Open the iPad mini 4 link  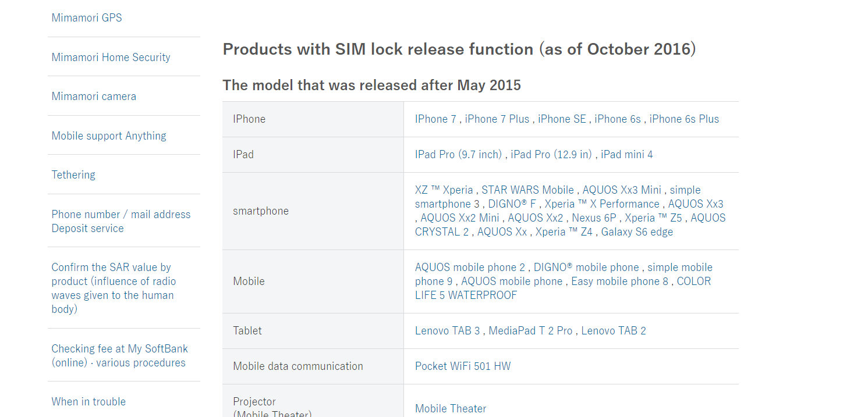(626, 155)
